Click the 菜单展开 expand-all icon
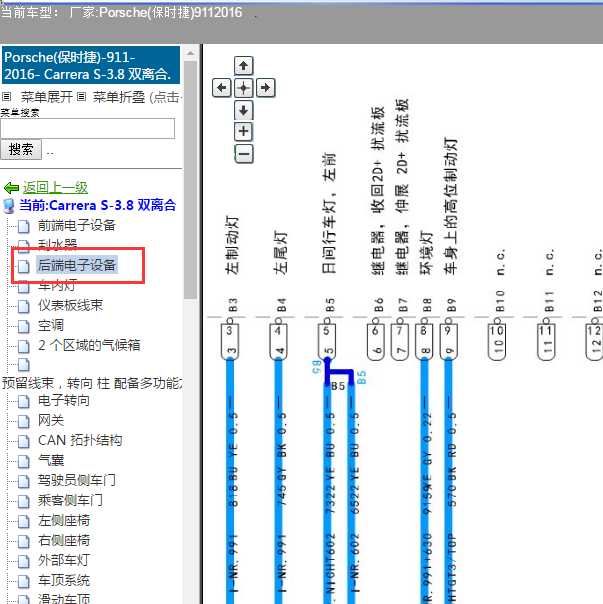 coord(7,96)
